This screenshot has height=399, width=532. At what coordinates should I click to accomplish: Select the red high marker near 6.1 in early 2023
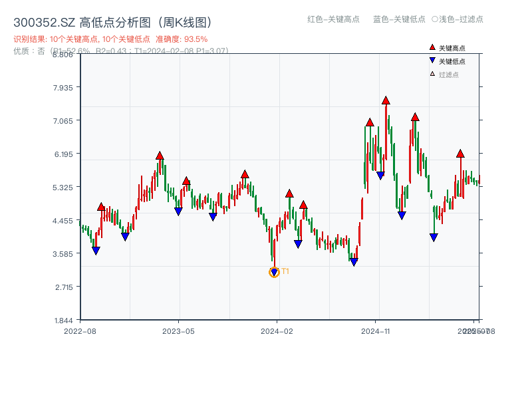[x=160, y=156]
